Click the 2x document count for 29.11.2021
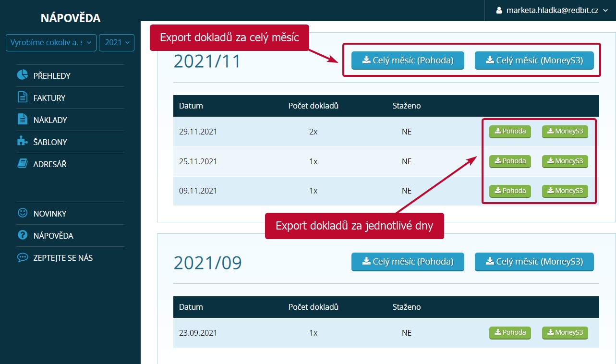Viewport: 616px width, 364px height. coord(314,132)
